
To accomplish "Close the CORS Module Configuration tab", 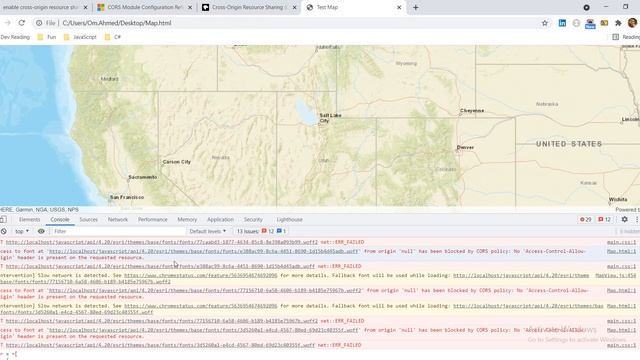I will 190,7.
